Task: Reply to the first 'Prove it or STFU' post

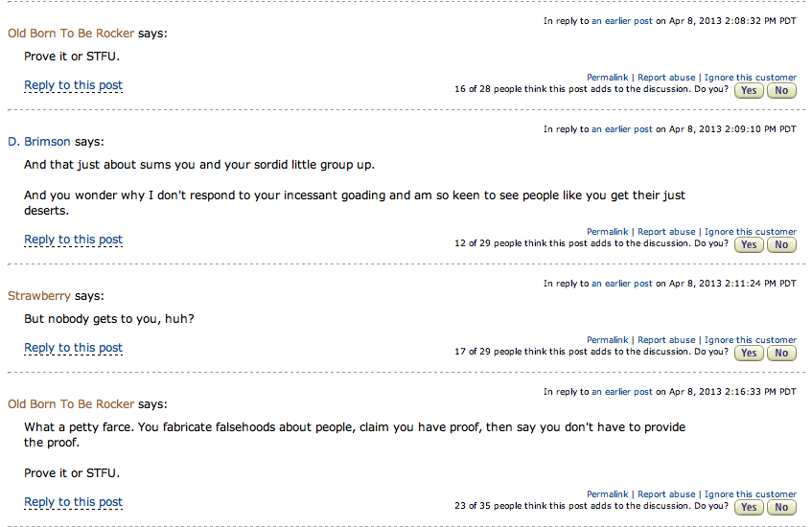Action: pos(73,85)
